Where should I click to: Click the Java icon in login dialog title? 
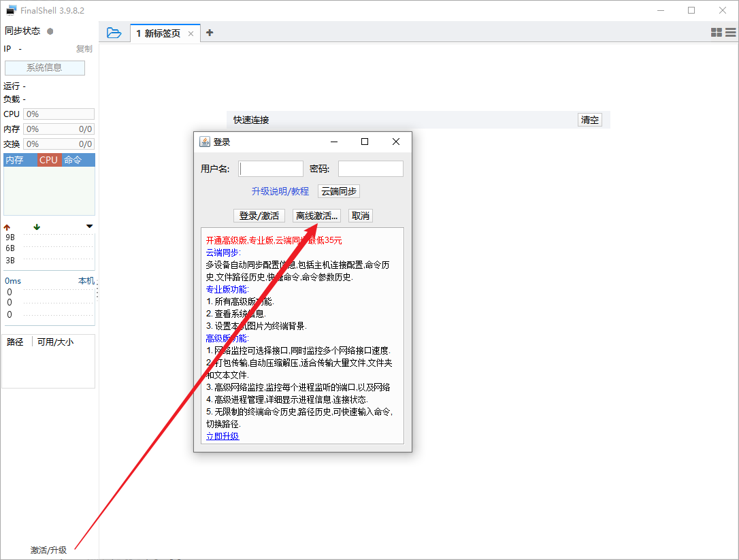tap(205, 142)
